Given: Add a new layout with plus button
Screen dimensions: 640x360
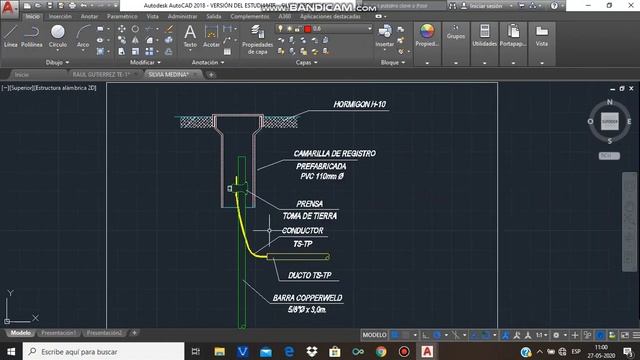Looking at the screenshot, I should (x=134, y=333).
